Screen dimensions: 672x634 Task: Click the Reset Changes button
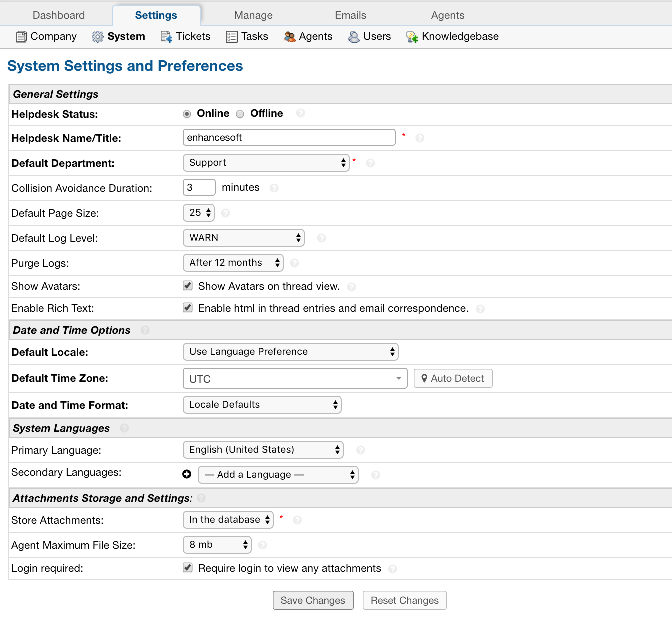click(x=405, y=600)
